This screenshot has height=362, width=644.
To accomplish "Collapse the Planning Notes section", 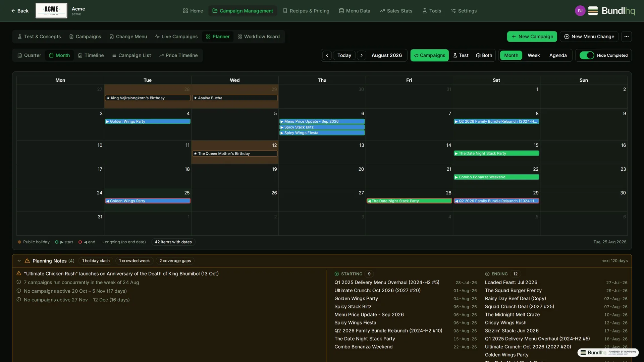I will [x=19, y=261].
